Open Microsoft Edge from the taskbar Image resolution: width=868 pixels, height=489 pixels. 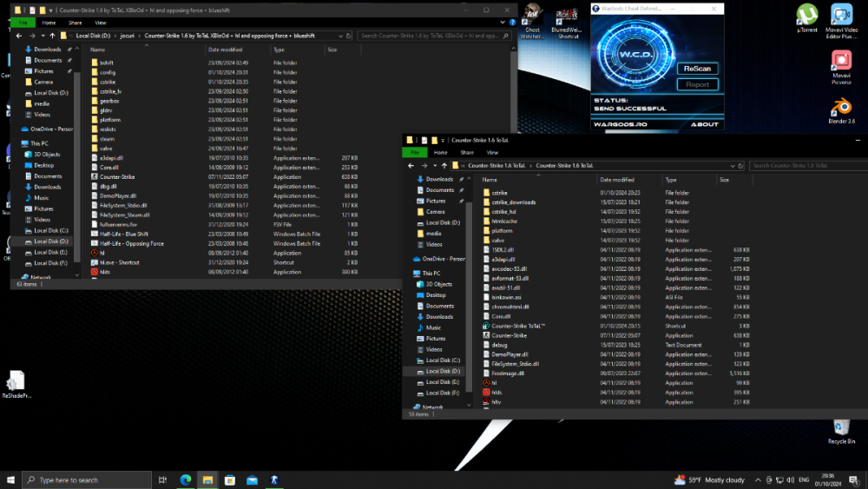185,479
